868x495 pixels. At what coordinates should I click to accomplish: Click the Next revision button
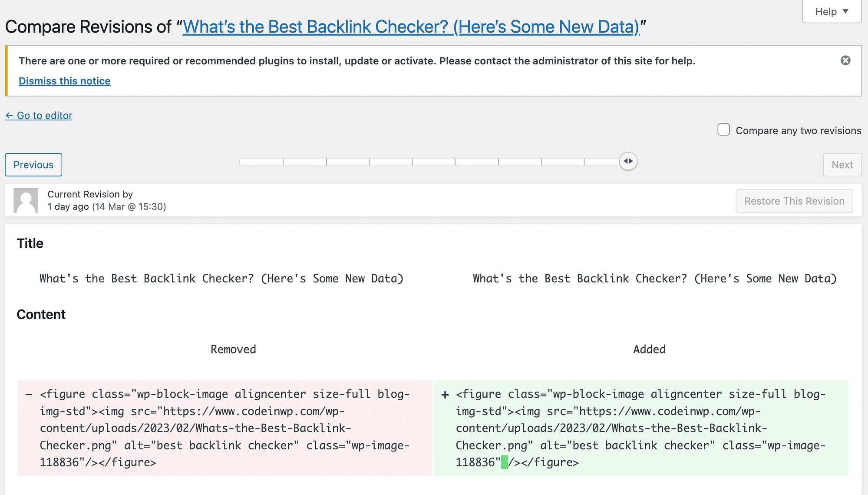point(842,165)
